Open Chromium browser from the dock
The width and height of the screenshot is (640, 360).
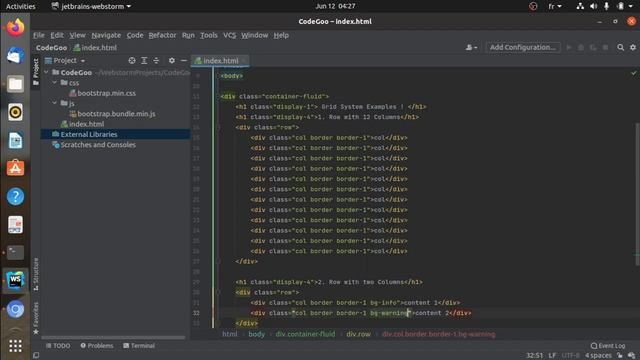[15, 309]
